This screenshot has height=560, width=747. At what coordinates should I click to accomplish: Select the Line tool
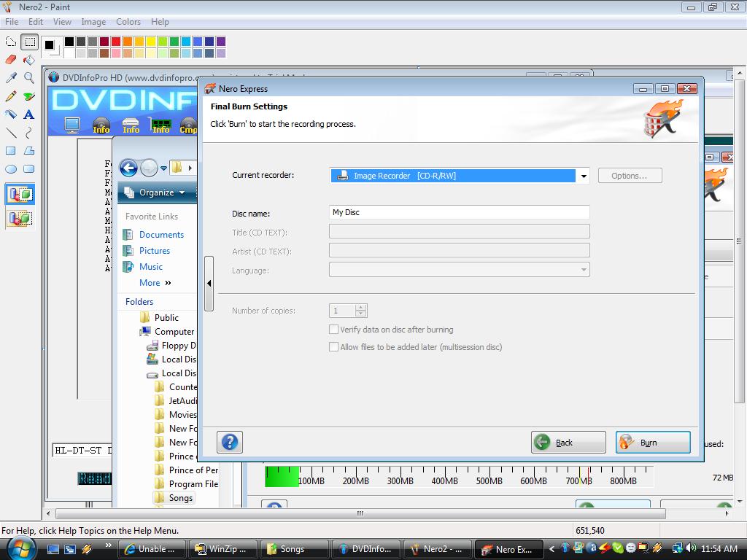10,133
